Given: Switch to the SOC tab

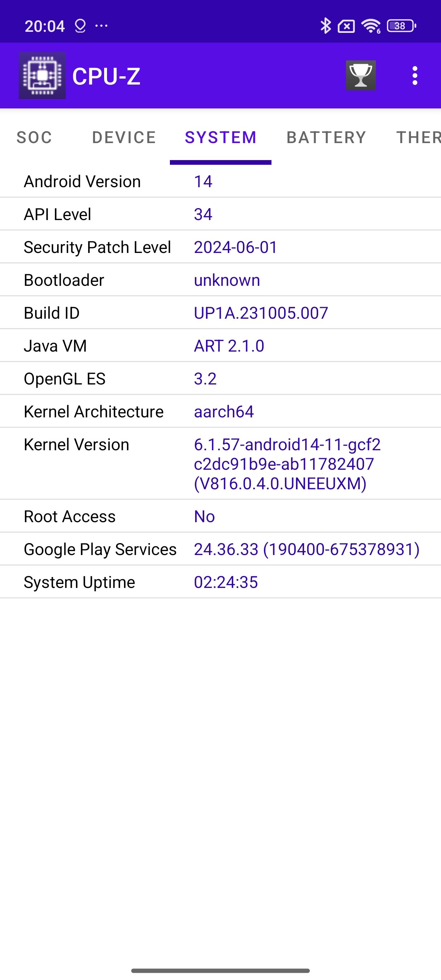Looking at the screenshot, I should pyautogui.click(x=34, y=137).
